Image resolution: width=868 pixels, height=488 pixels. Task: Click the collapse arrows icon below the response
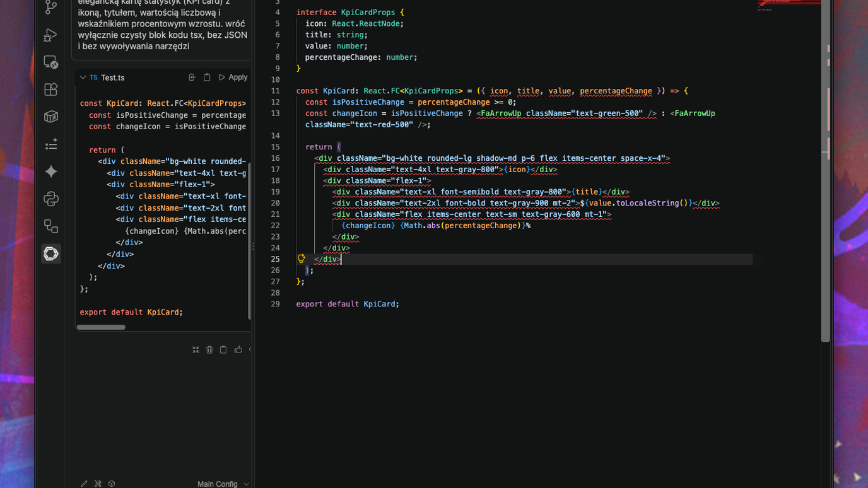196,350
